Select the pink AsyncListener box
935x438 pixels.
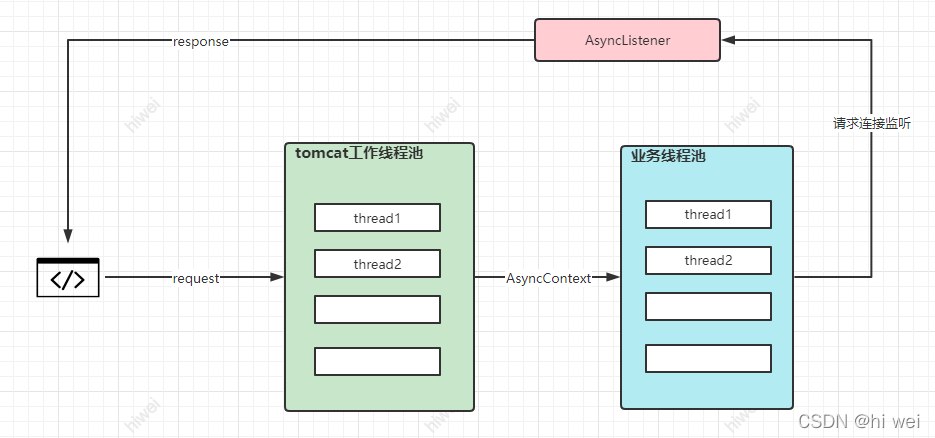pyautogui.click(x=627, y=41)
